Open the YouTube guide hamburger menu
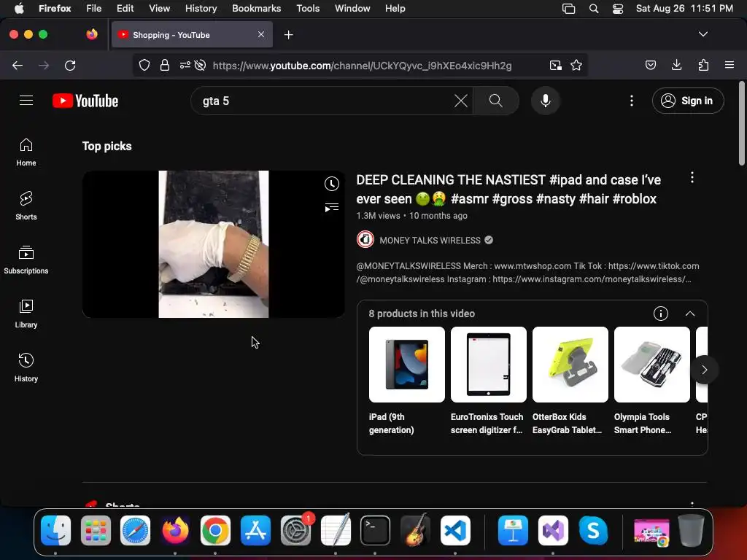This screenshot has width=747, height=560. [x=26, y=101]
